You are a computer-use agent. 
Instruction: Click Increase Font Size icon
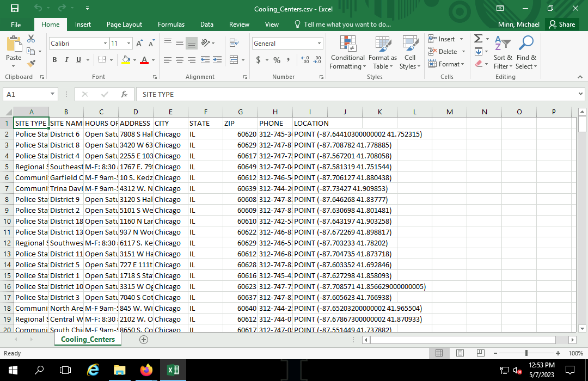[139, 44]
